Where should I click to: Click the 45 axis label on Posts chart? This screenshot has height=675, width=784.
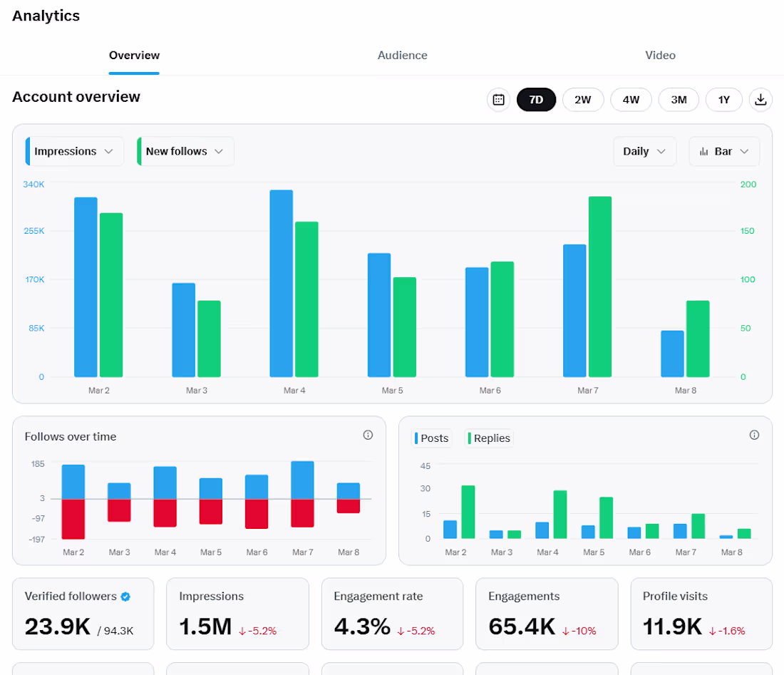[425, 466]
